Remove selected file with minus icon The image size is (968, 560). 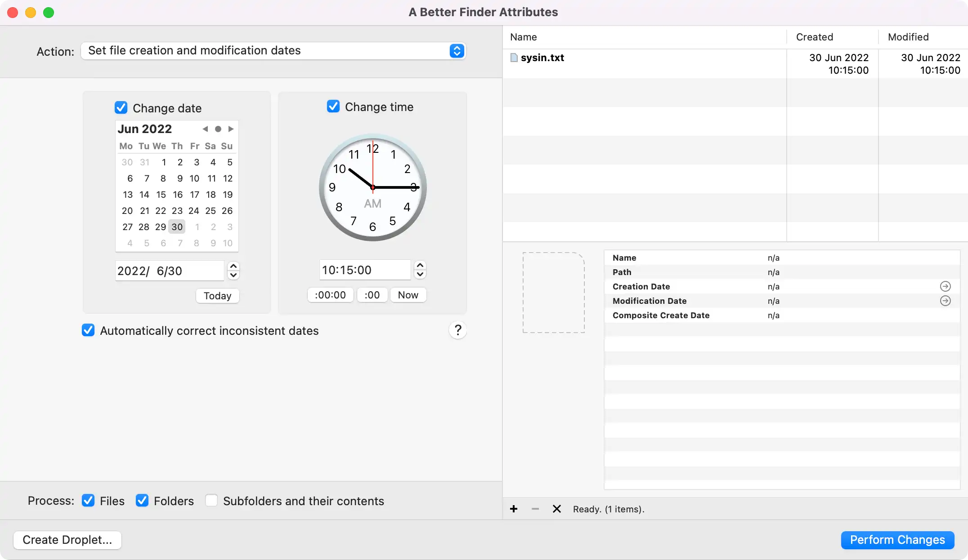[x=535, y=509]
